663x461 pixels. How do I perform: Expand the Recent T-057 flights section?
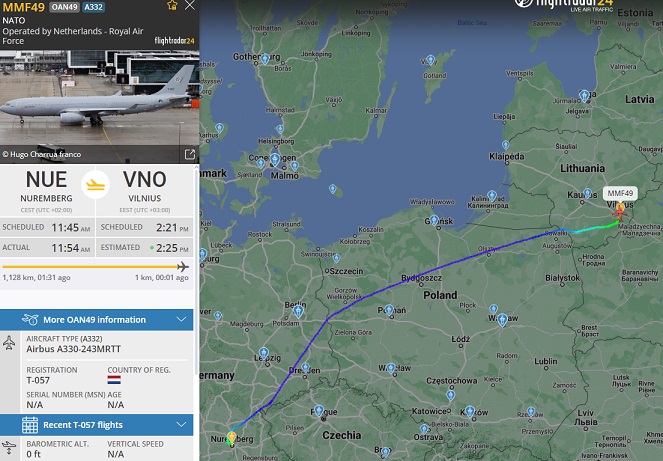(96, 425)
